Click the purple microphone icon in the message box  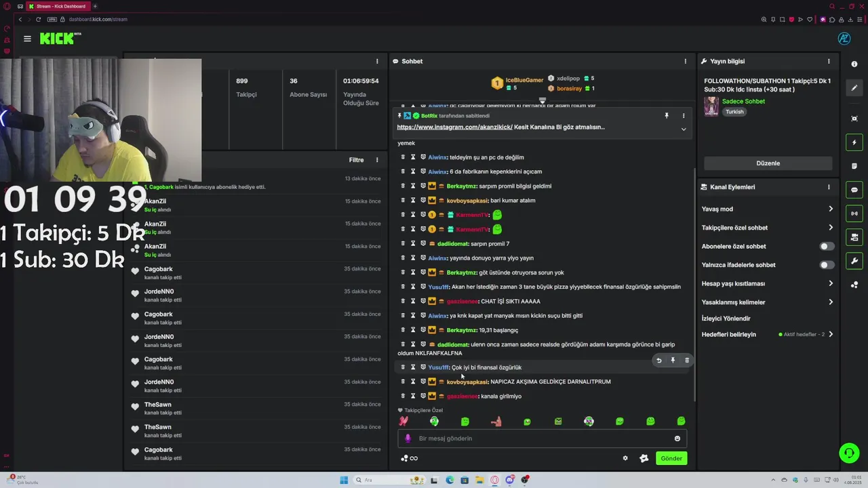point(408,439)
